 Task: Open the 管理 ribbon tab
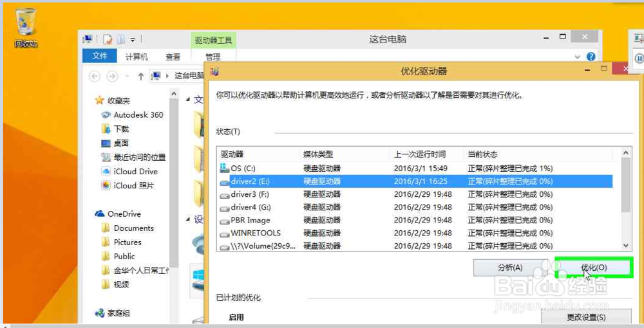click(213, 57)
